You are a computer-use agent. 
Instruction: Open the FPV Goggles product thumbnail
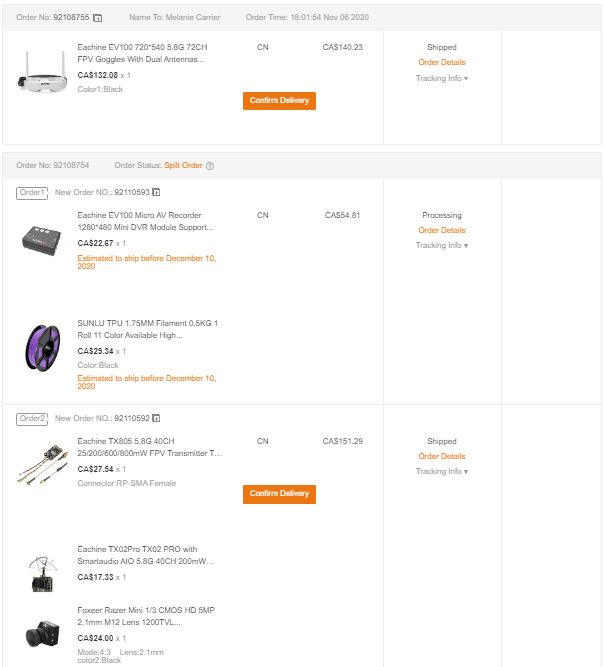[42, 71]
